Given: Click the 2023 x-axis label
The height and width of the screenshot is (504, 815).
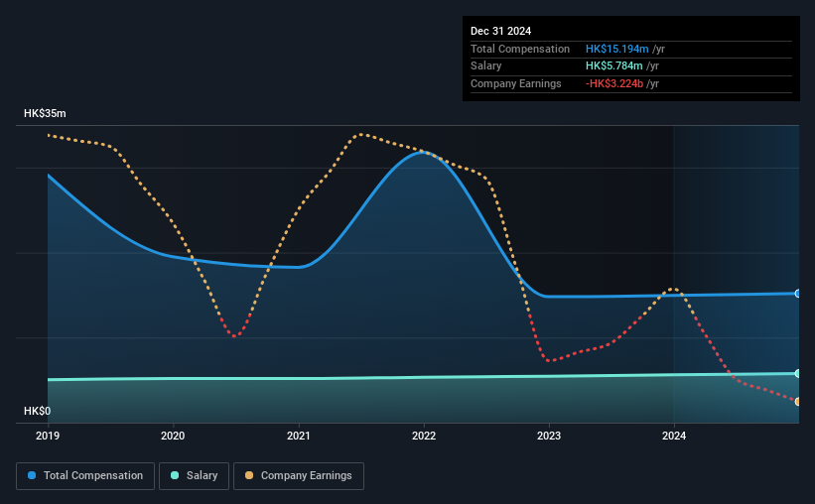Looking at the screenshot, I should [x=549, y=436].
